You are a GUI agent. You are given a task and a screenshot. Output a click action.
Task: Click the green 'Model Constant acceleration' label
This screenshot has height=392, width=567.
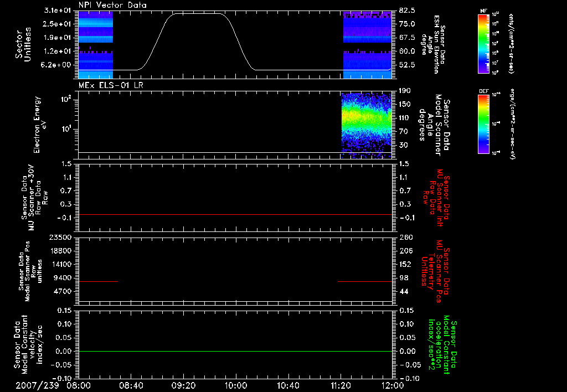point(442,345)
